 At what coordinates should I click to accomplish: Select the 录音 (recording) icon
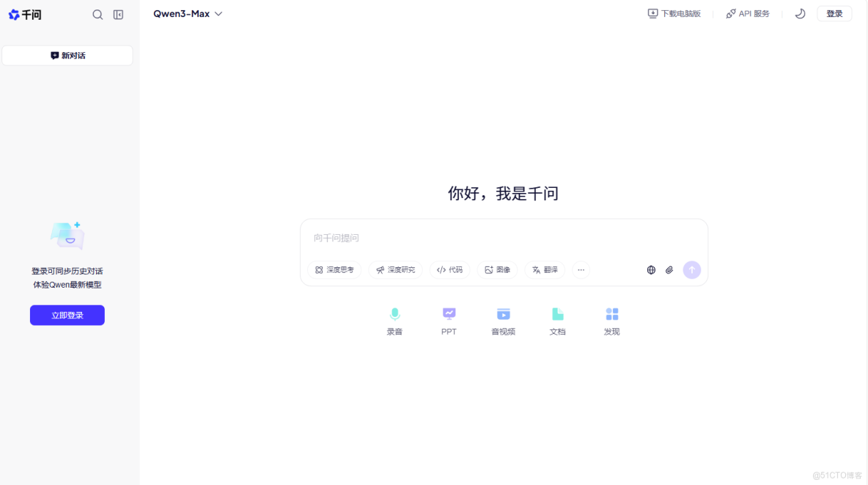[x=394, y=321]
